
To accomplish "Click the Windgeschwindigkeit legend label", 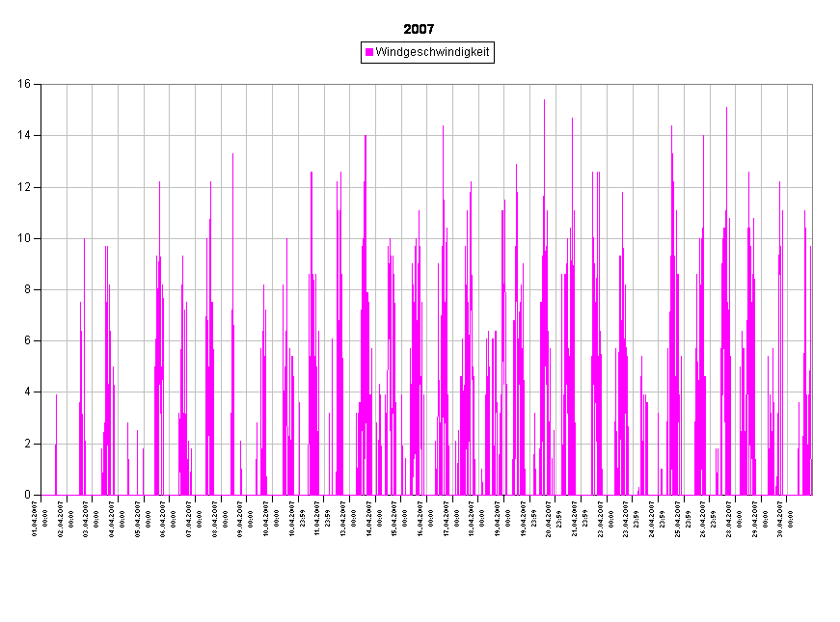I will (432, 52).
